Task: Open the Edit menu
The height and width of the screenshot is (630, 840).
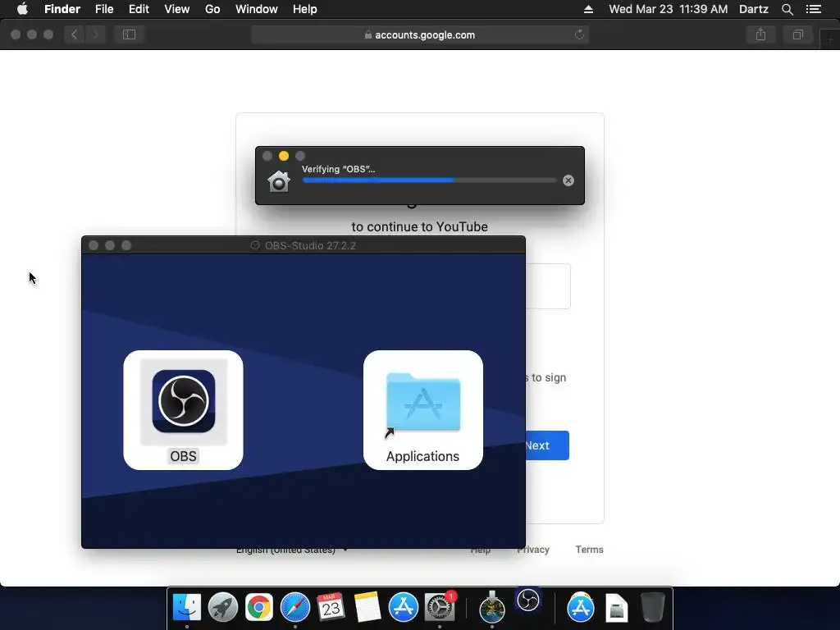Action: (x=139, y=9)
